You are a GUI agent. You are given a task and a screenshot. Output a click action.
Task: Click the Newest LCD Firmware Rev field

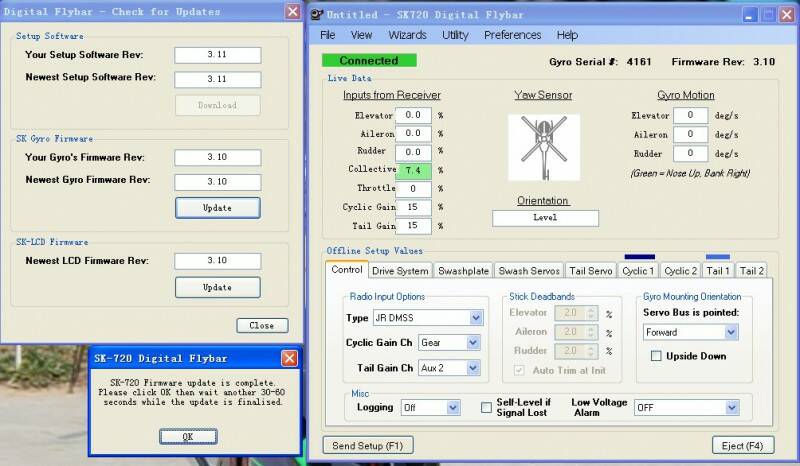pos(218,261)
